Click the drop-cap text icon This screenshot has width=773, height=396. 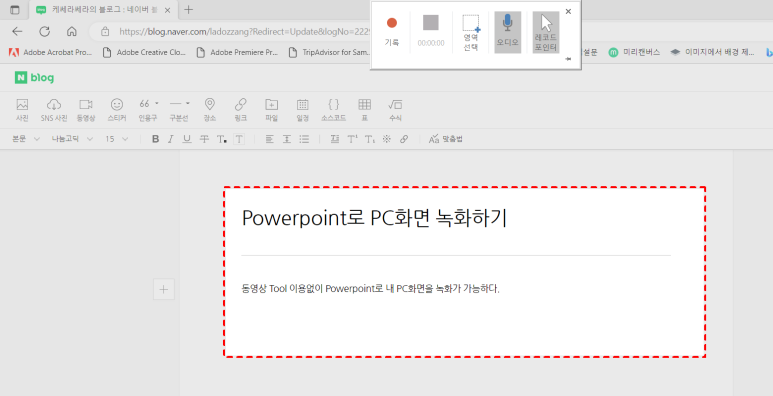335,139
